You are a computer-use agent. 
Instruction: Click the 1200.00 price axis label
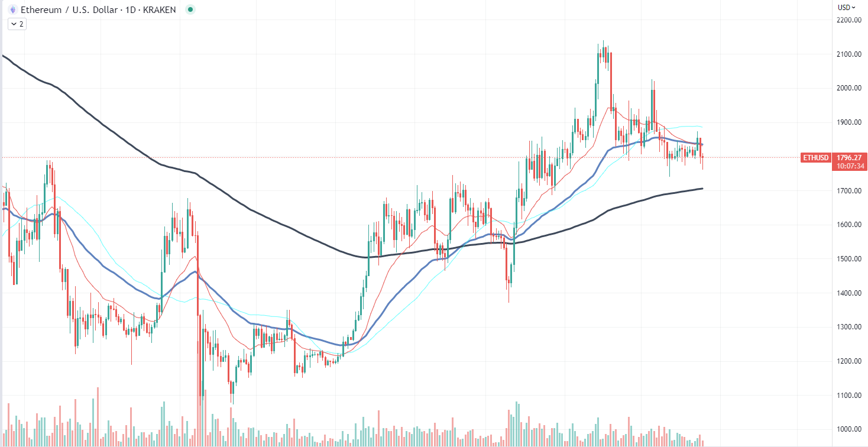(848, 361)
